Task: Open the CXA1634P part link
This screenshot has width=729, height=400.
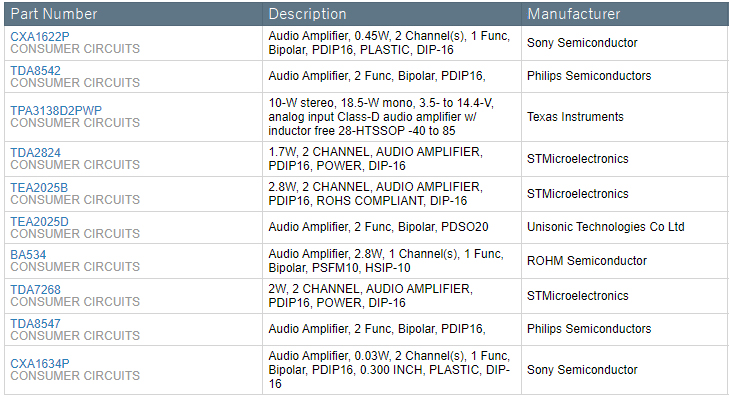Action: click(39, 363)
